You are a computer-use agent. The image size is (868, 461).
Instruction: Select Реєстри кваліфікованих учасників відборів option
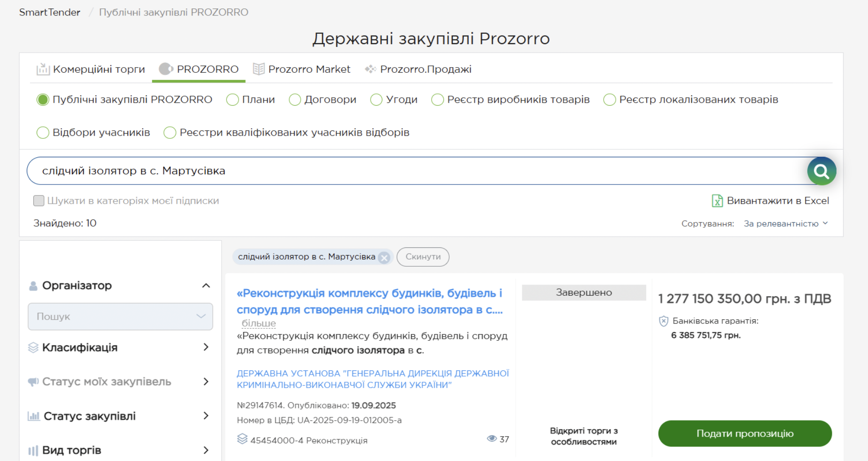coord(170,132)
